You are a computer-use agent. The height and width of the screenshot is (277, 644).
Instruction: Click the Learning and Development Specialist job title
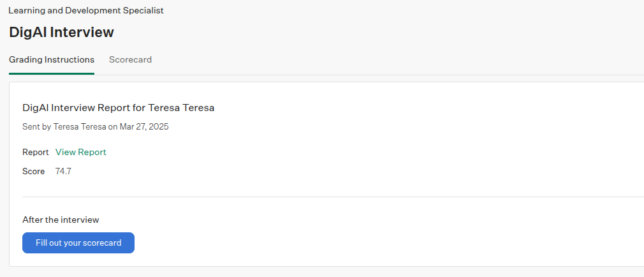(x=86, y=11)
